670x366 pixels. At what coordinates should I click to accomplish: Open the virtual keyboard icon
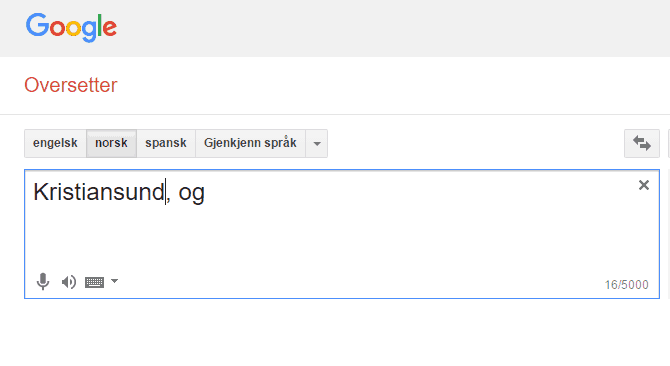coord(94,282)
